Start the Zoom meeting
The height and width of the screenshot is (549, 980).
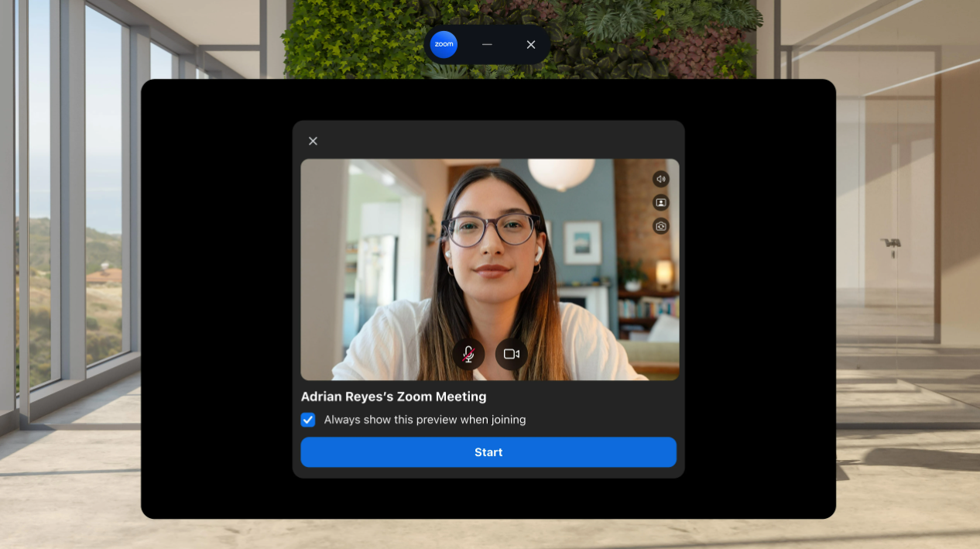click(488, 452)
